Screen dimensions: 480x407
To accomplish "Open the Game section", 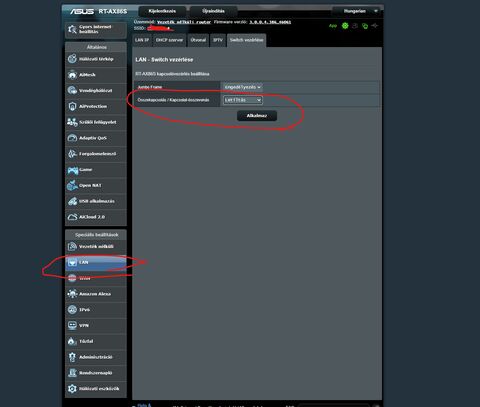I will click(96, 170).
